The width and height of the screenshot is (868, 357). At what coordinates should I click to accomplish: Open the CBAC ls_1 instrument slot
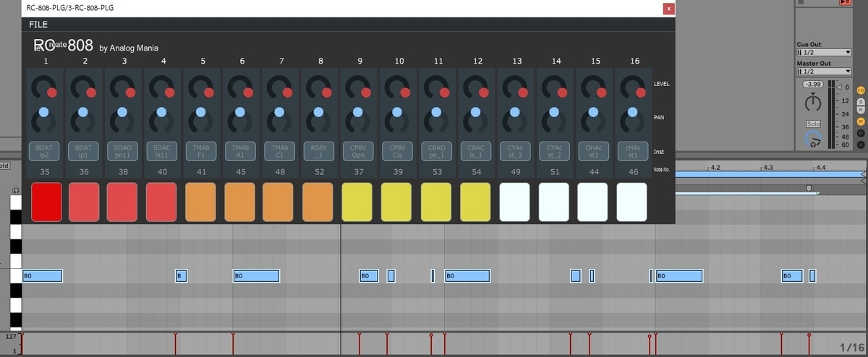coord(476,150)
